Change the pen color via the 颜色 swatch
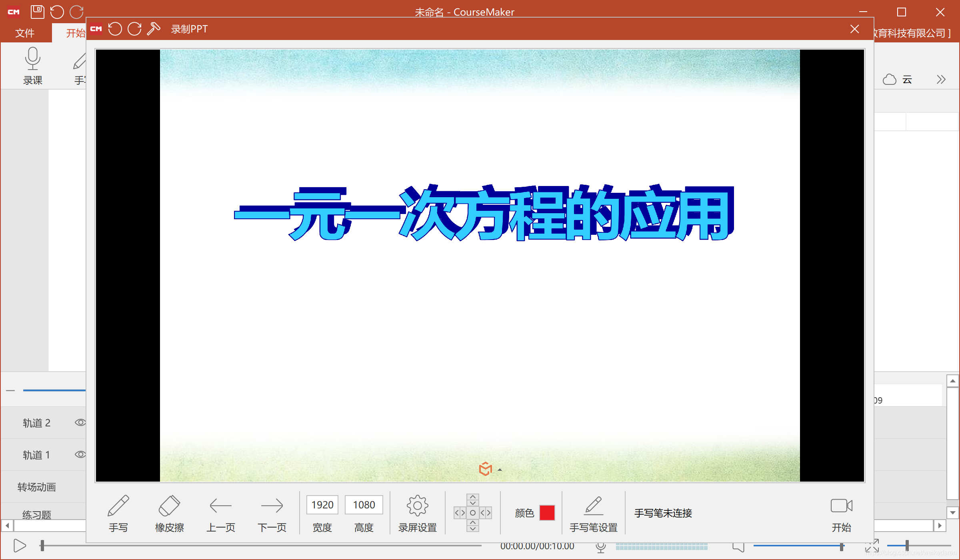960x560 pixels. [x=547, y=512]
